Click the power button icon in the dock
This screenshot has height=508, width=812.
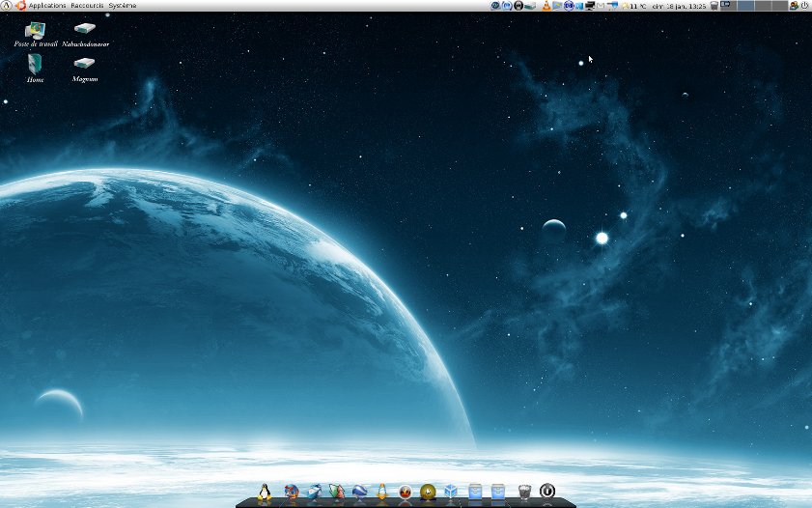pos(547,491)
